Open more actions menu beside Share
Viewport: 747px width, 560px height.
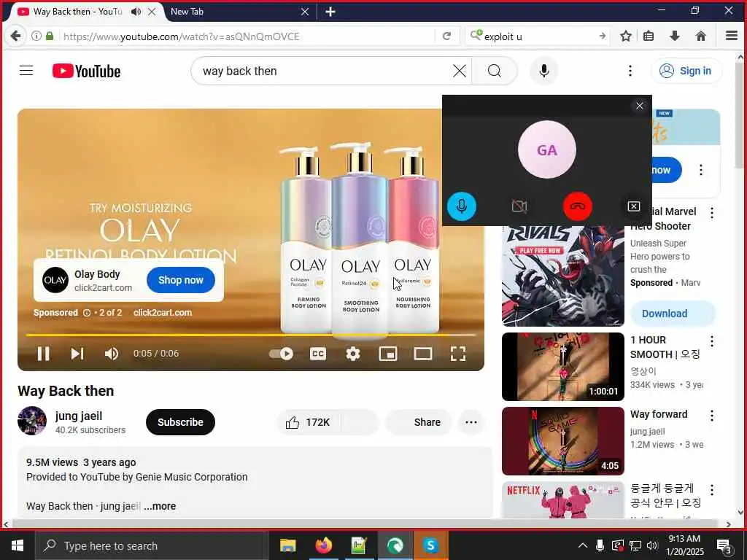click(471, 422)
